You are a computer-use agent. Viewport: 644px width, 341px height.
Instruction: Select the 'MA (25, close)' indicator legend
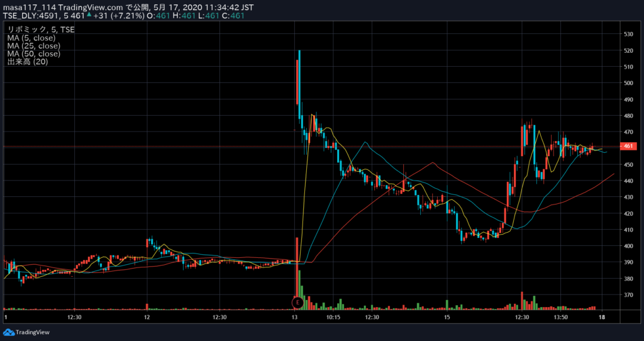click(x=34, y=45)
